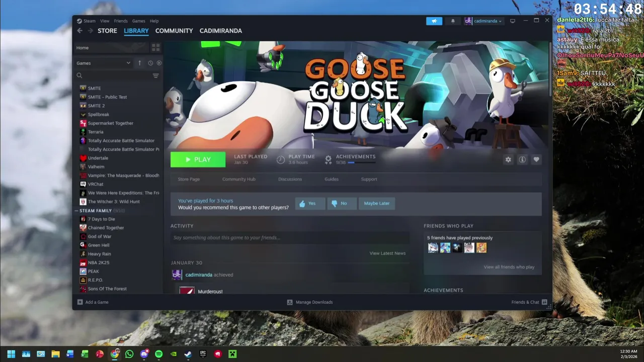
Task: Open the Games filter dropdown
Action: pos(103,63)
